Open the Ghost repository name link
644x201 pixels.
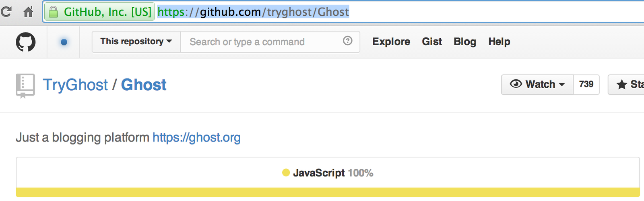point(144,85)
